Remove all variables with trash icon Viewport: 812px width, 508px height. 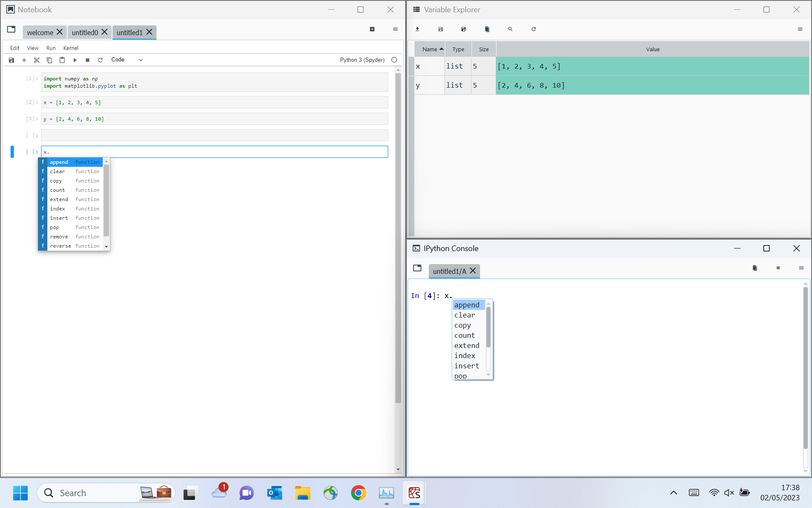point(487,29)
